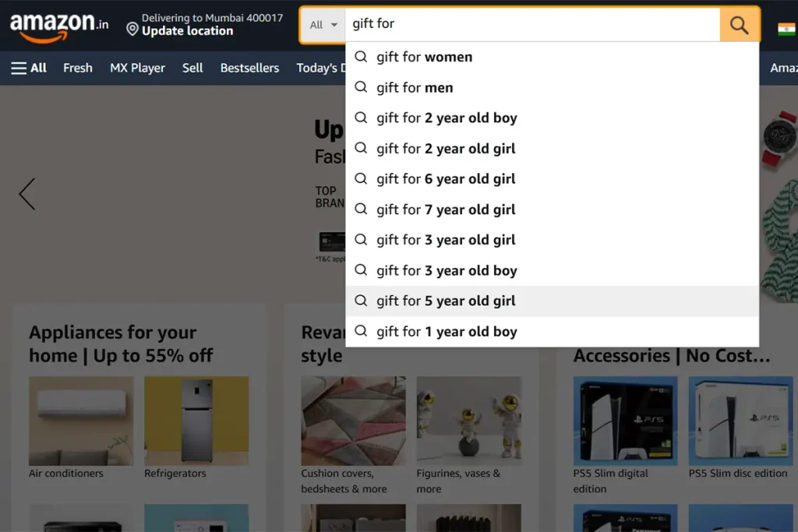Go to previous carousel banner arrow
798x532 pixels.
[27, 194]
